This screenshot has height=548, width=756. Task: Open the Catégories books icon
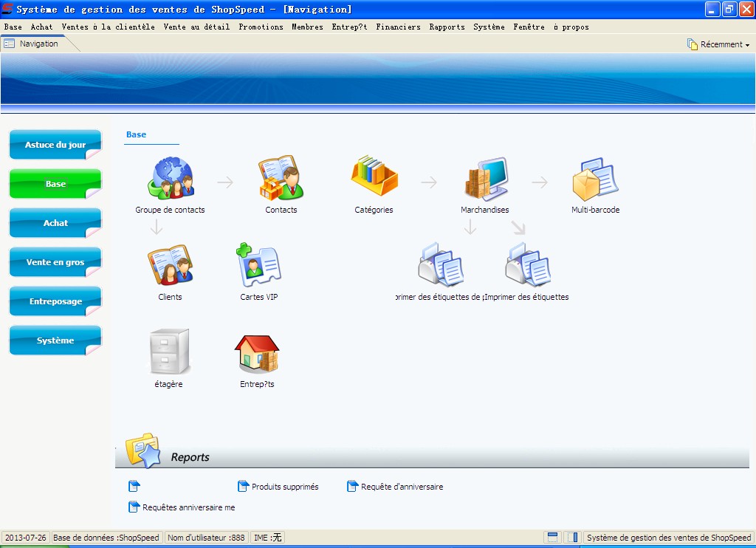374,176
